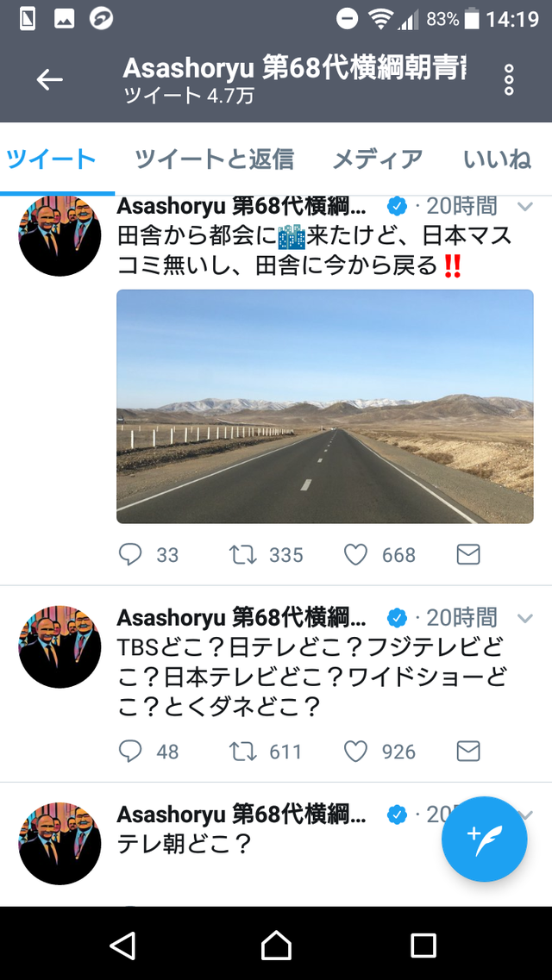Screen dimensions: 552x980
Task: Open the テレ朝どこ？ tweet text
Action: pyautogui.click(x=185, y=845)
